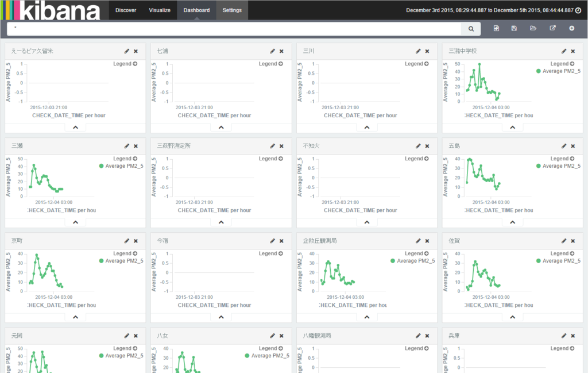Select the Dashboard tab
The image size is (588, 373).
pyautogui.click(x=196, y=10)
